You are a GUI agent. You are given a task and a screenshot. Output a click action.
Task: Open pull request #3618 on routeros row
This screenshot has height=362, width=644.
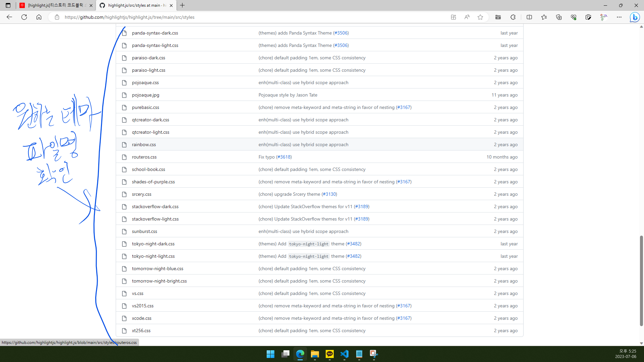(x=284, y=157)
